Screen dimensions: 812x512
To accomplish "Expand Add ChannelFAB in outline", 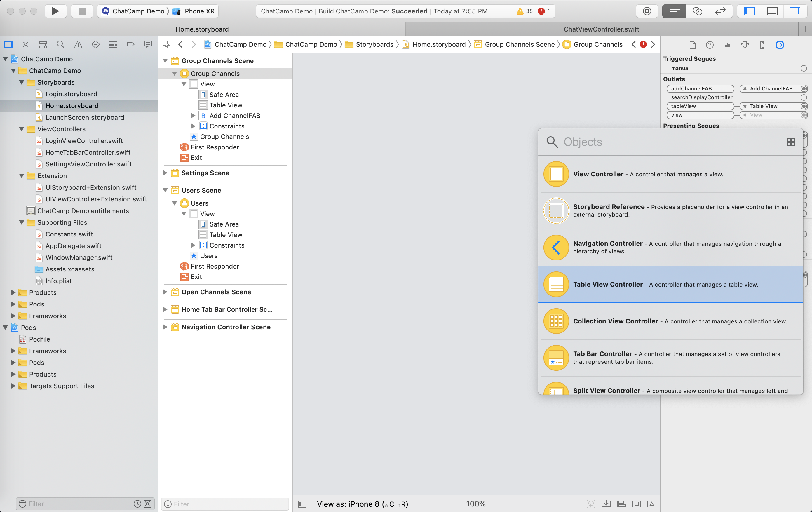I will (x=193, y=116).
